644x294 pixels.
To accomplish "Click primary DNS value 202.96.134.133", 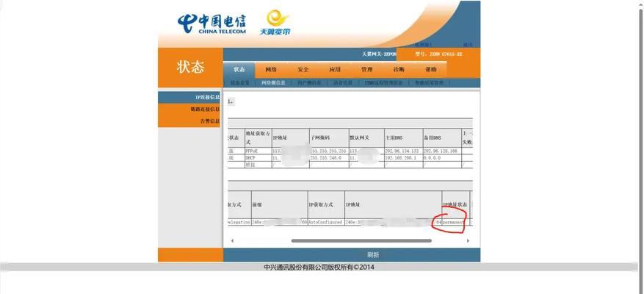I will 403,151.
